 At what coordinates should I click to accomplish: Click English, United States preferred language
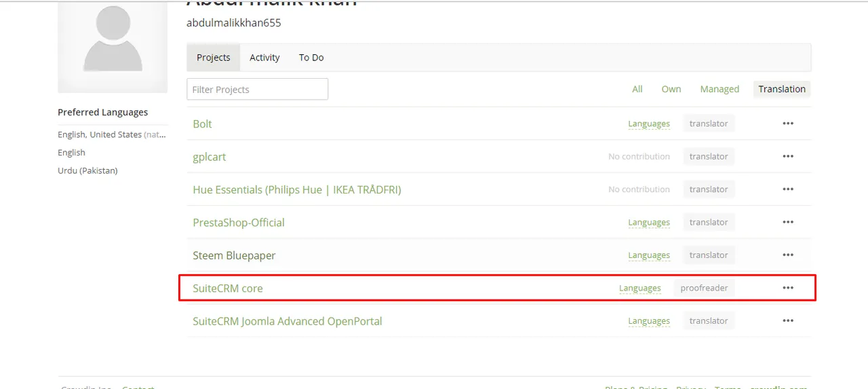112,134
